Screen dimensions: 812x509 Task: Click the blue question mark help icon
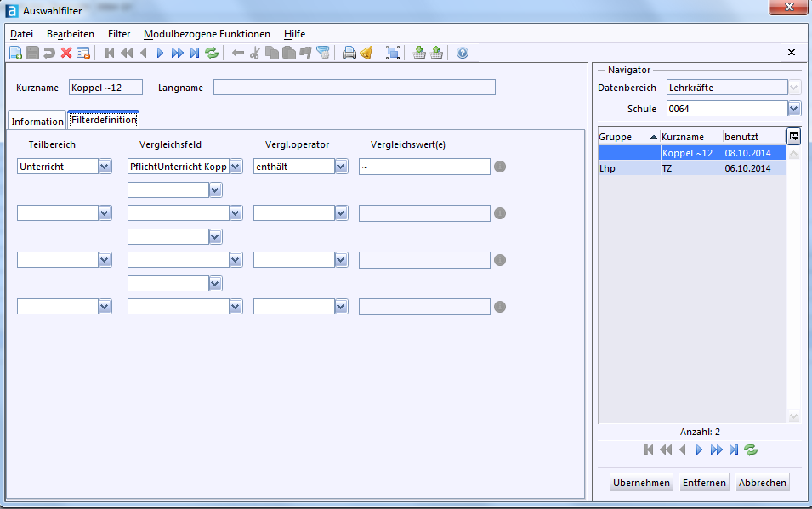click(x=463, y=53)
